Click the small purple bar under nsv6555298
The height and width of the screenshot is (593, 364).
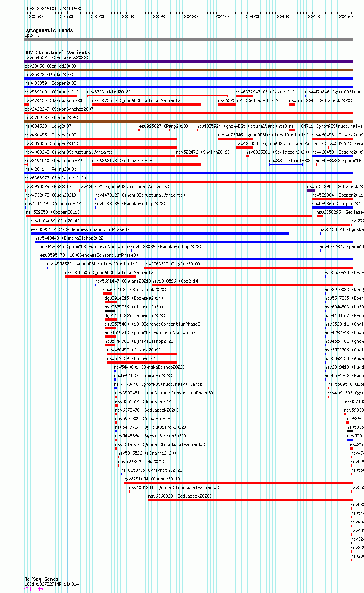[x=311, y=190]
